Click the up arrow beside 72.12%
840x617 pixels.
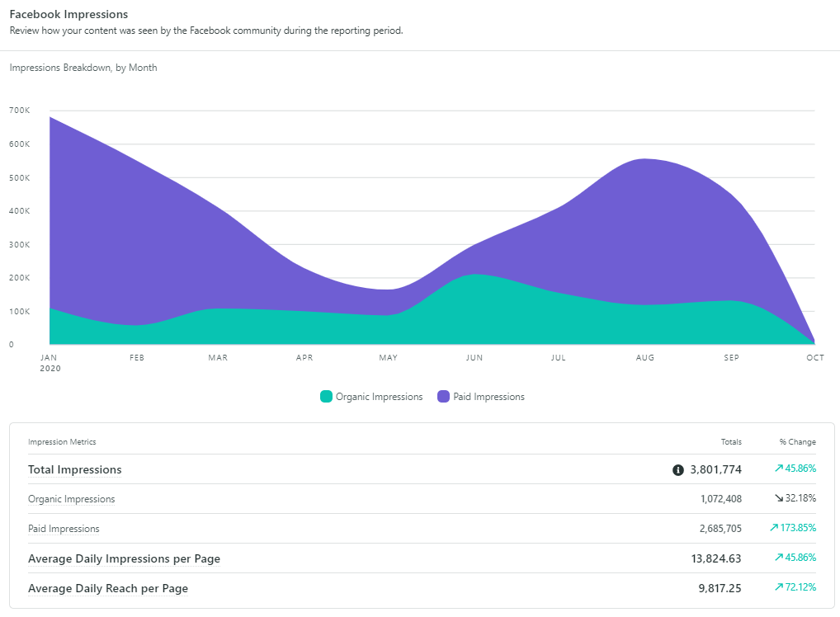pos(779,587)
